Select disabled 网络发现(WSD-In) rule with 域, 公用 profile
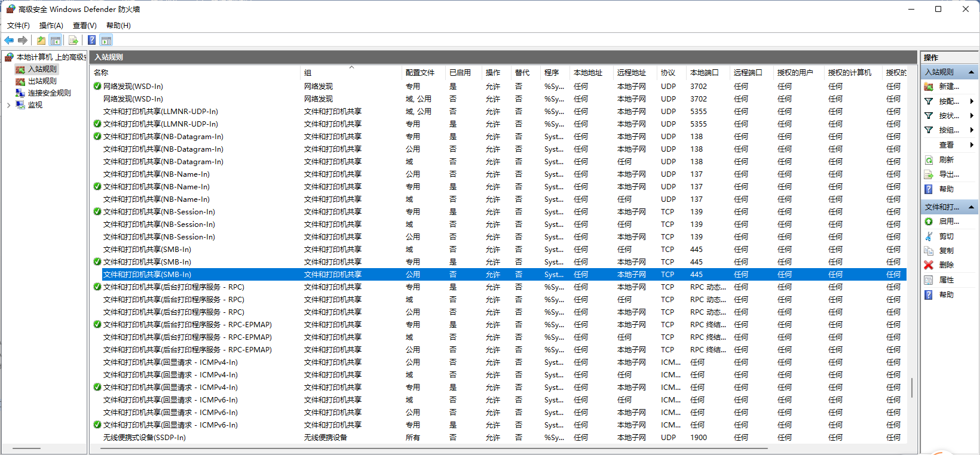The width and height of the screenshot is (980, 455). tap(498, 99)
